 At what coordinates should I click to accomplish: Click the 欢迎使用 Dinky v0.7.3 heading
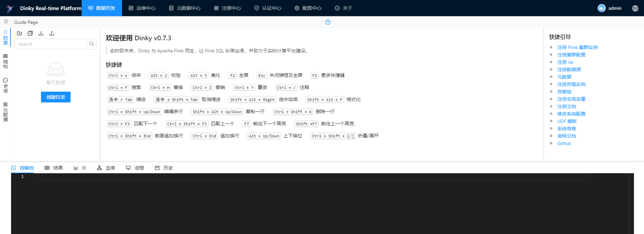click(x=138, y=38)
